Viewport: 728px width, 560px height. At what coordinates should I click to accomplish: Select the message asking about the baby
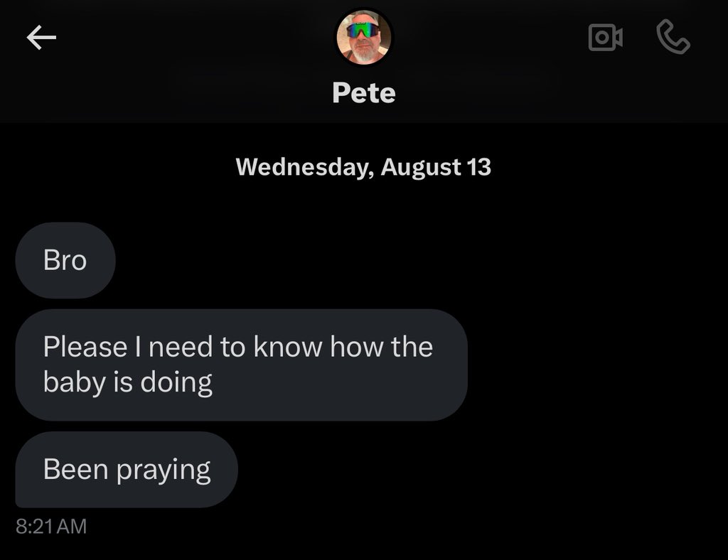click(241, 365)
